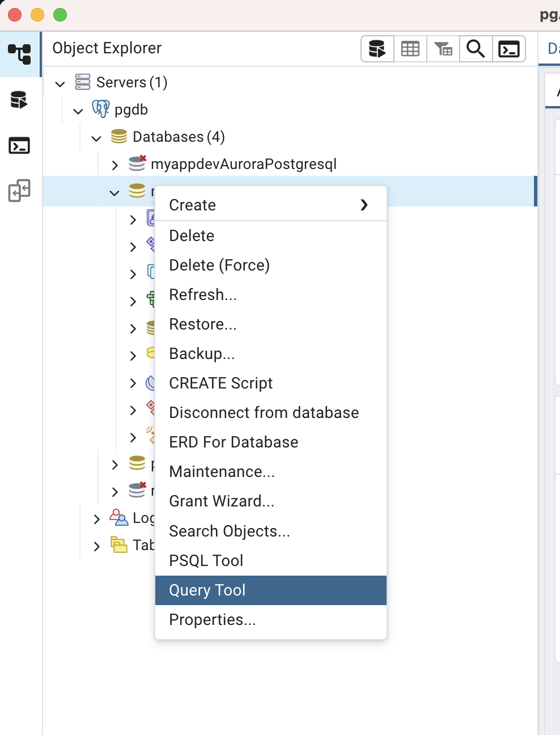Screen dimensions: 560x735
Task: Choose Disconnect from database
Action: [271, 412]
